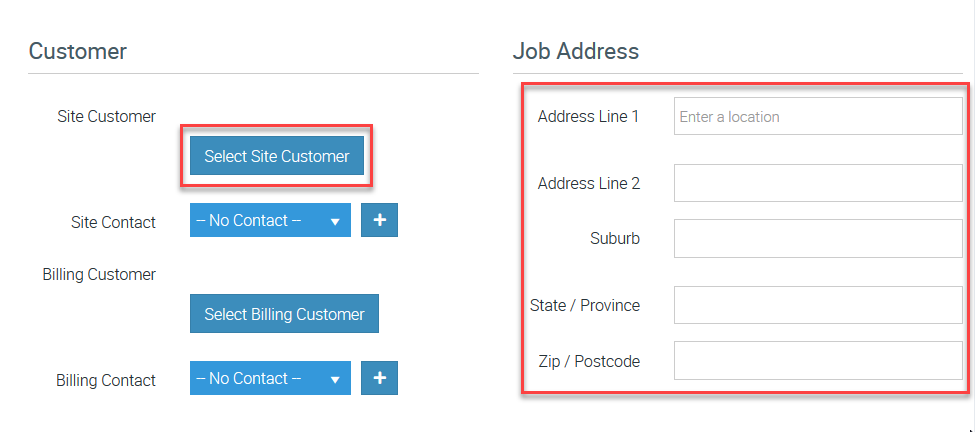The width and height of the screenshot is (975, 432).
Task: Click the plus icon beside Site Contact
Action: pos(379,220)
